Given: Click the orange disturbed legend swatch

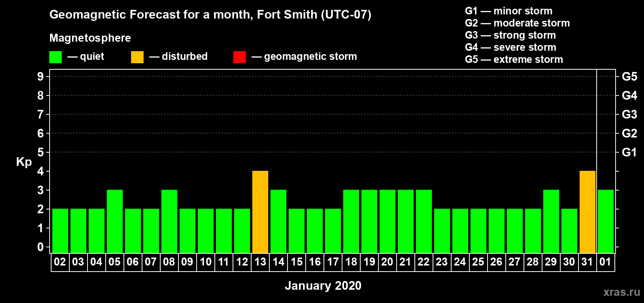Looking at the screenshot, I should [x=137, y=57].
